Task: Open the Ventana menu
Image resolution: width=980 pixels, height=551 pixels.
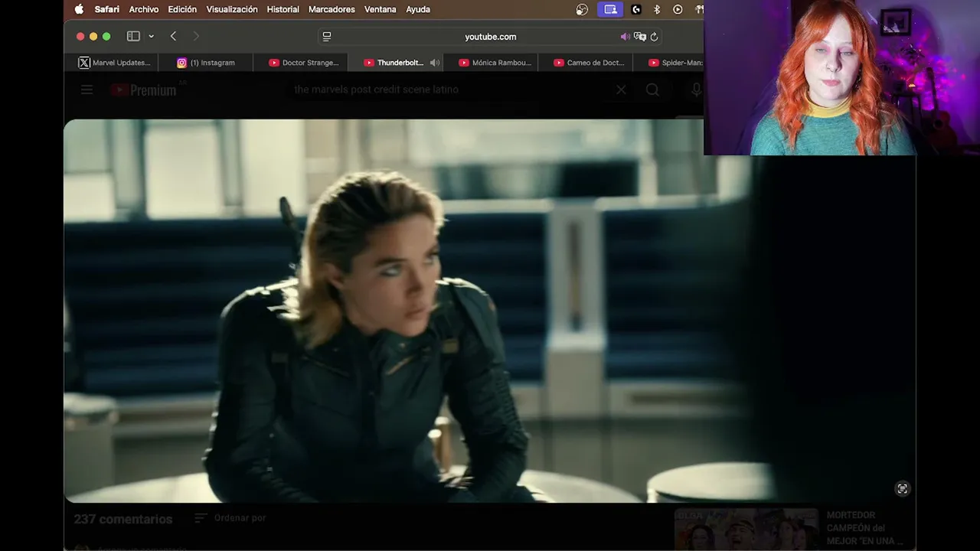Action: point(380,9)
